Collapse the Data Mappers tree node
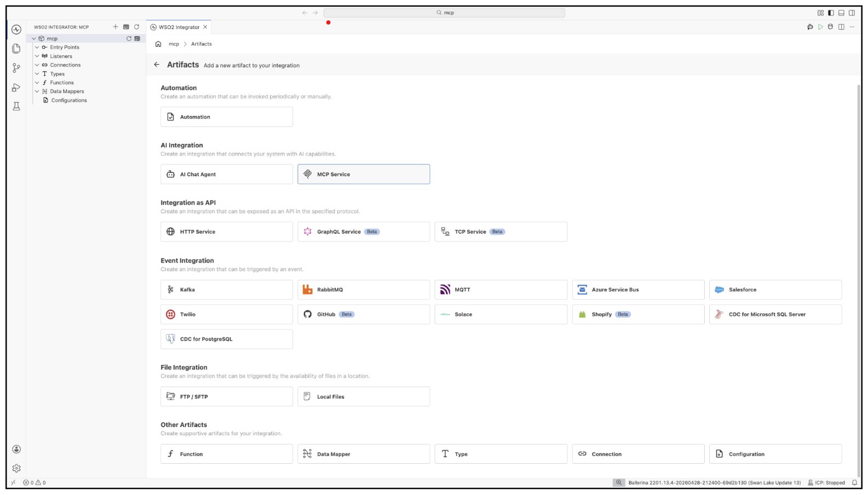 tap(37, 91)
